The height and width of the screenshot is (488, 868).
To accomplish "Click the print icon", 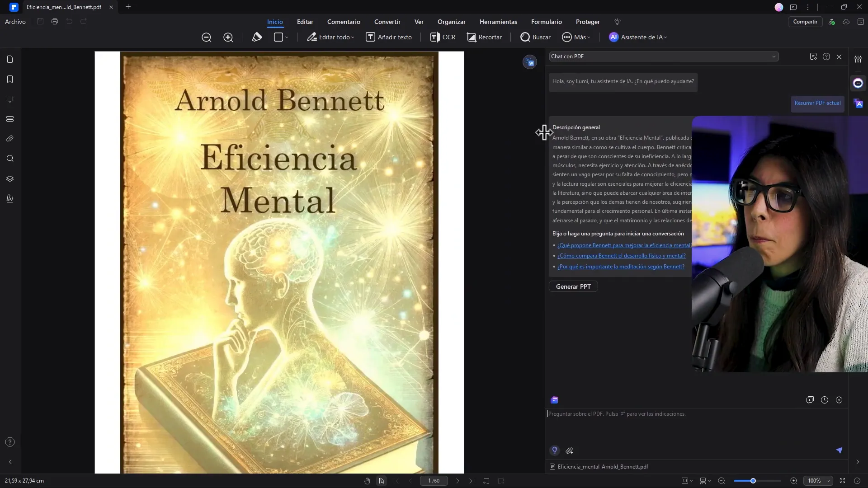I will pos(55,21).
